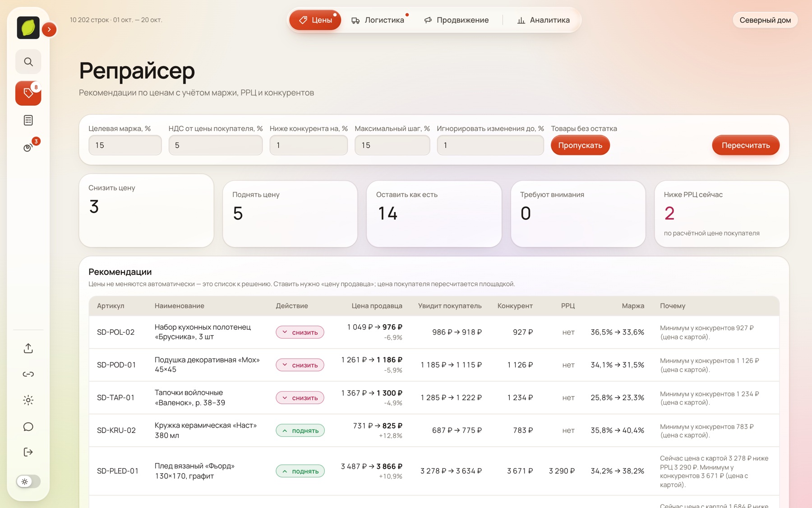Open the document list sidebar icon
Screen dimensions: 812x508
(x=28, y=120)
